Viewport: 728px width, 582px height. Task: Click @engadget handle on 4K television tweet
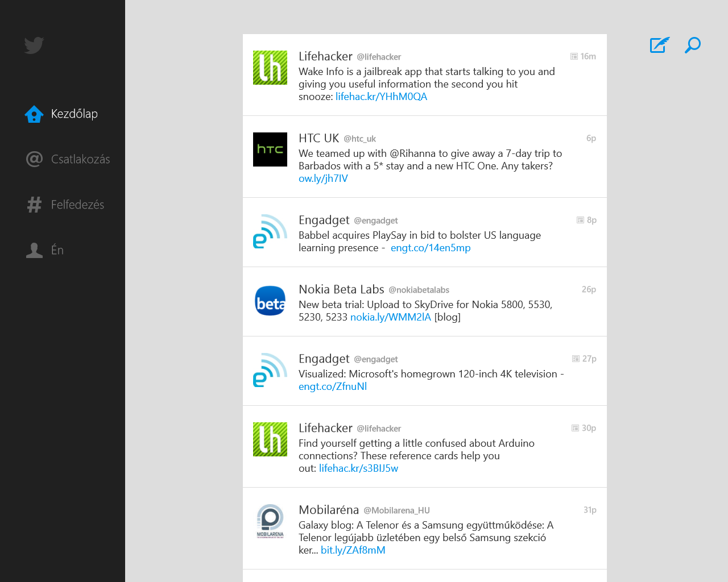click(375, 359)
